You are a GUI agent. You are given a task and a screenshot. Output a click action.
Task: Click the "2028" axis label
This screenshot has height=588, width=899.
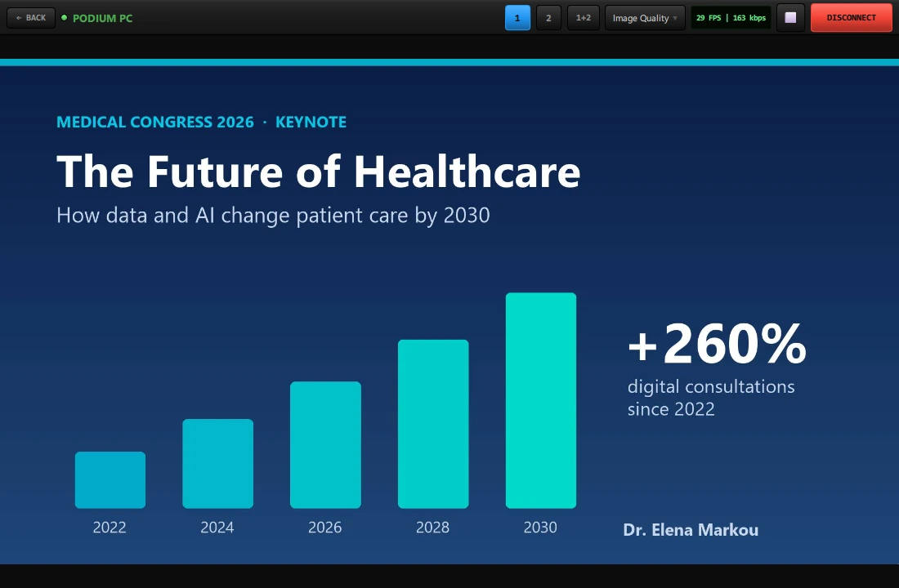pyautogui.click(x=433, y=528)
